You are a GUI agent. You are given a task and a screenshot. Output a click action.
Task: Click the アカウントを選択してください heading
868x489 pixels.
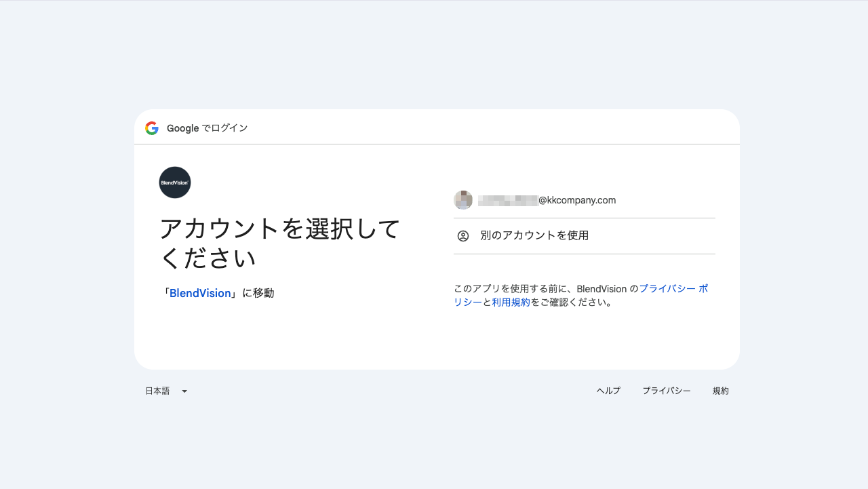[x=280, y=243]
